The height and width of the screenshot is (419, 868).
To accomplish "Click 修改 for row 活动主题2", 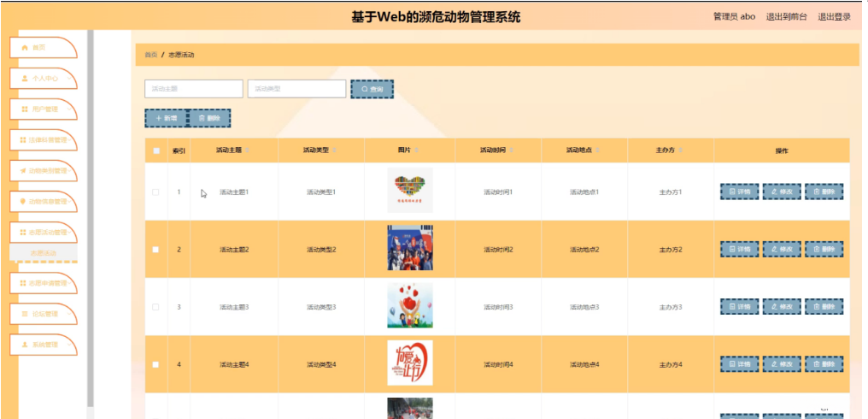I will pos(782,250).
